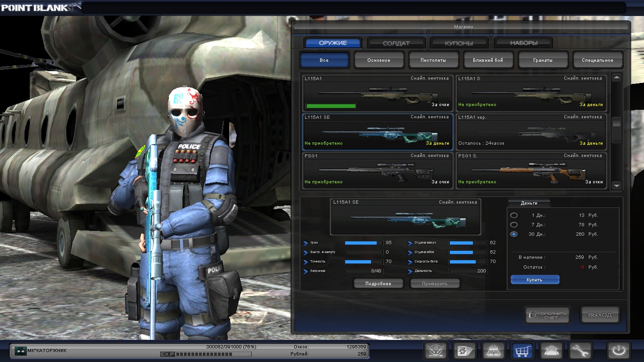Select the 30 Дн. price option
The height and width of the screenshot is (362, 644).
[x=514, y=234]
